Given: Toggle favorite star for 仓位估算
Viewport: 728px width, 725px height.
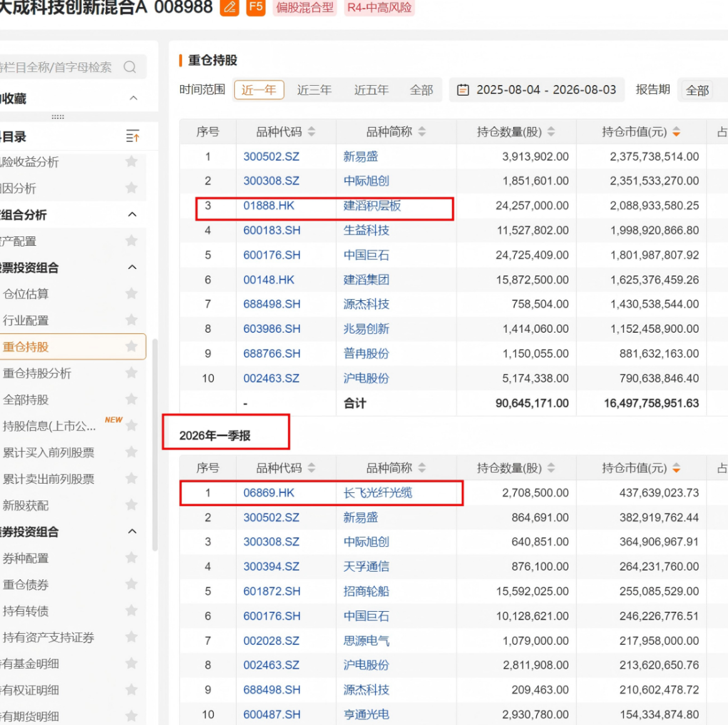Looking at the screenshot, I should (131, 293).
